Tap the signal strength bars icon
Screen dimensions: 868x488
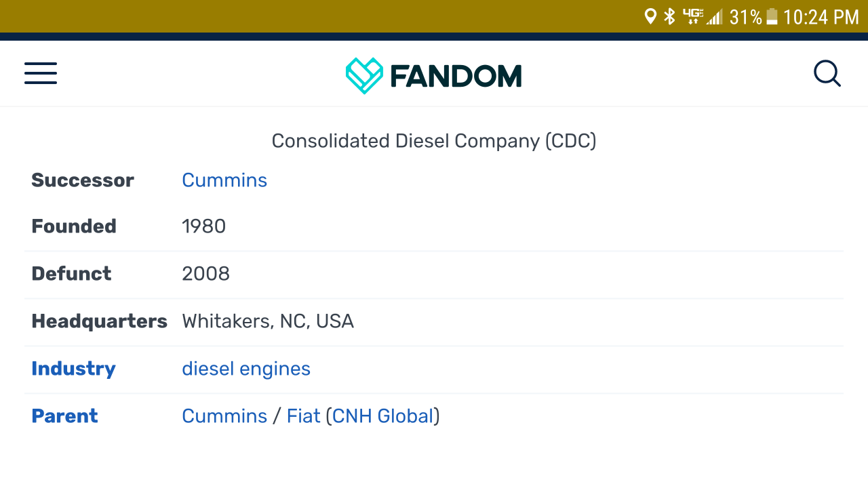[x=715, y=16]
